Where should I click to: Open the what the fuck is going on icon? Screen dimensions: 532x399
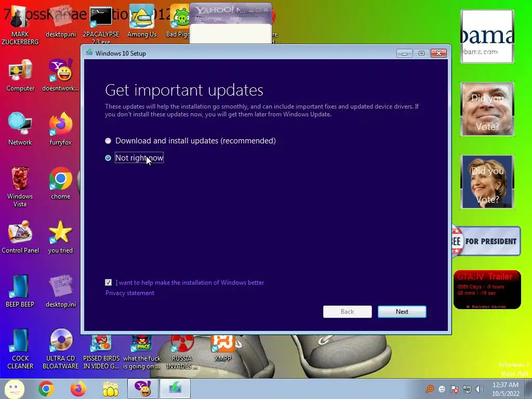coord(142,352)
